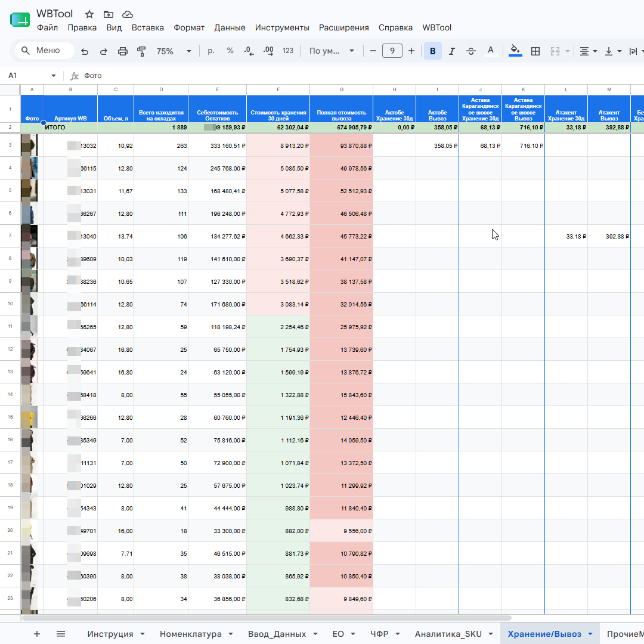644x644 pixels.
Task: Open the 75% zoom dropdown
Action: pos(174,51)
